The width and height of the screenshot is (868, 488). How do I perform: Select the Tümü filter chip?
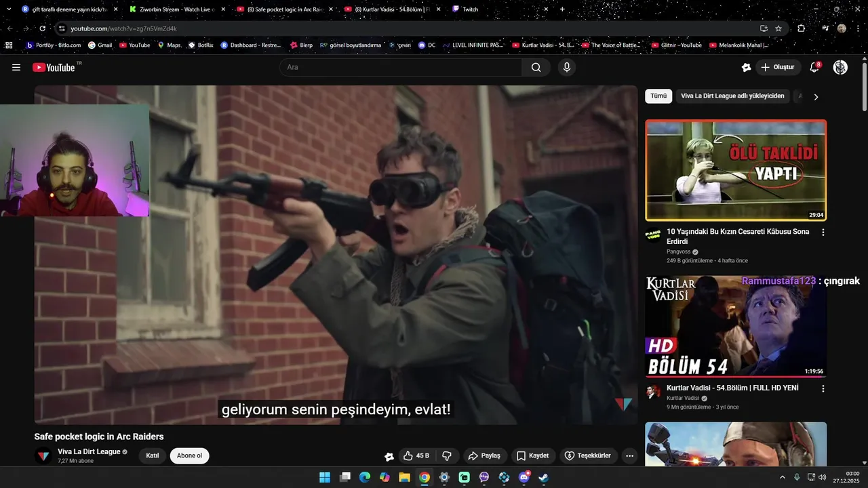[658, 96]
